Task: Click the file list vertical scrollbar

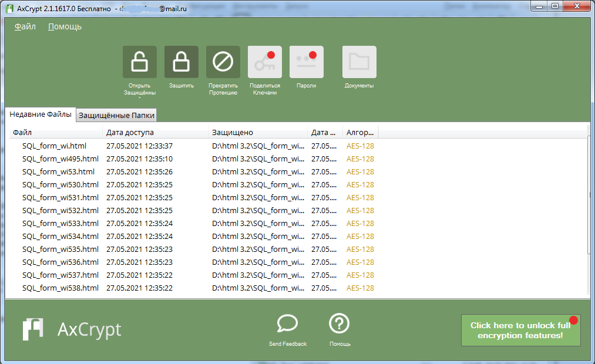Action: point(589,195)
